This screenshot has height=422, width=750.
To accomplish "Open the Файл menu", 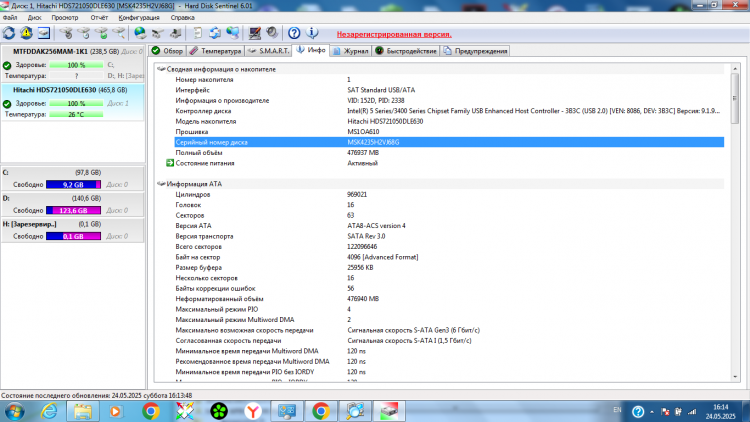I will (10, 18).
